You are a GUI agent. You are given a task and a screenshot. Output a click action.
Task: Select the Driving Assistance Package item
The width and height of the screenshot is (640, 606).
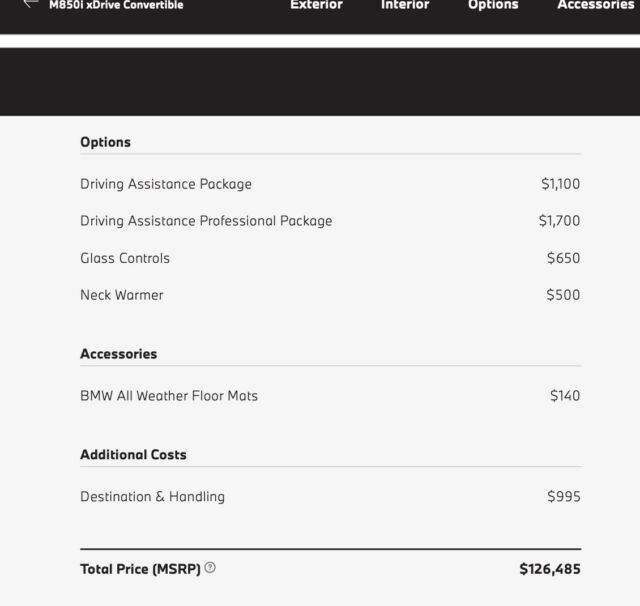pyautogui.click(x=166, y=184)
